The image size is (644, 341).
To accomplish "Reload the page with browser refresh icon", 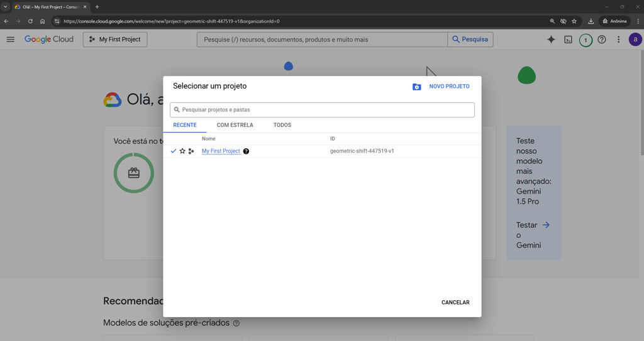I will [x=30, y=21].
